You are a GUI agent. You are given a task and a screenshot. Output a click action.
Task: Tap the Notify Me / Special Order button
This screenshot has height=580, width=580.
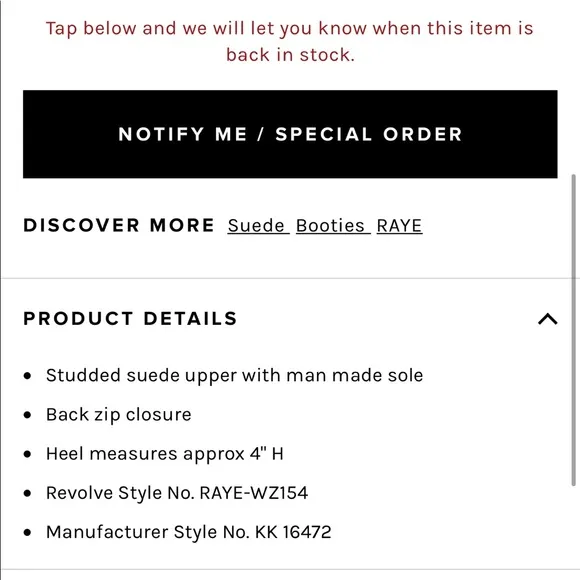290,134
